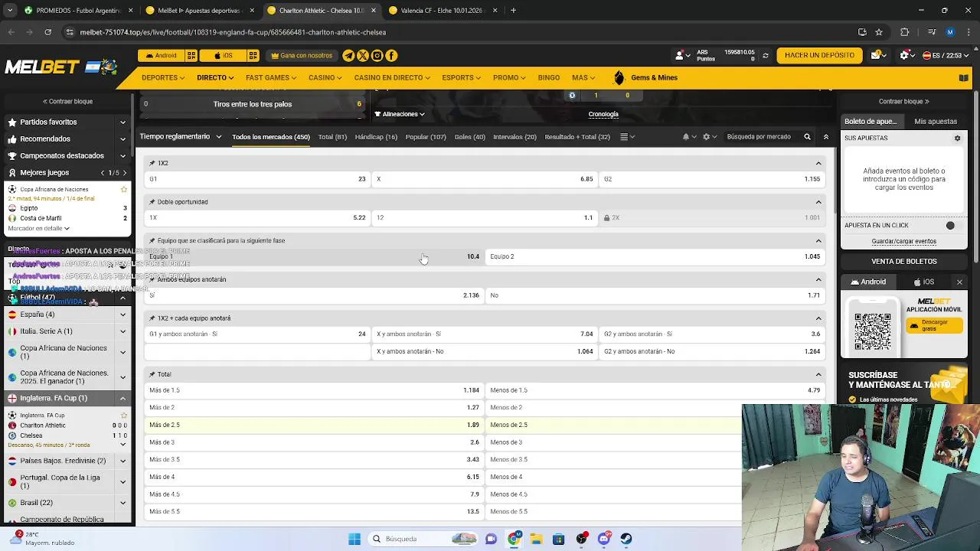980x551 pixels.
Task: Pin the Doble oportunidad market
Action: click(152, 202)
